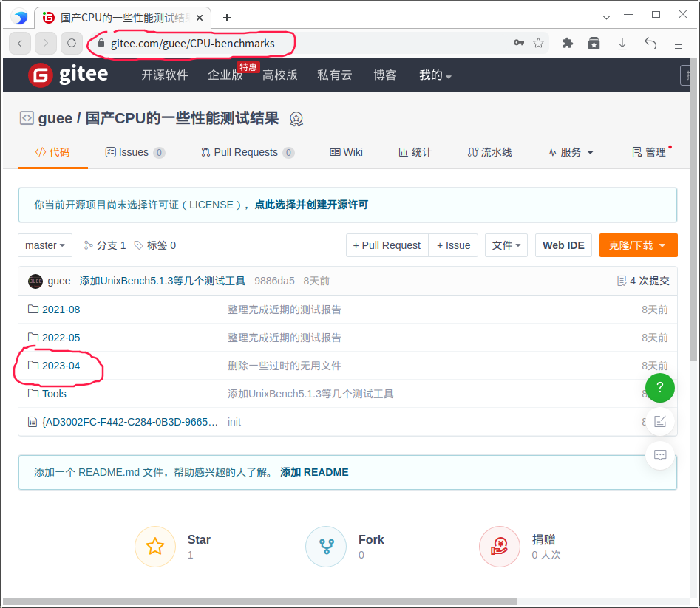Open the 流水线 tab

pyautogui.click(x=489, y=153)
